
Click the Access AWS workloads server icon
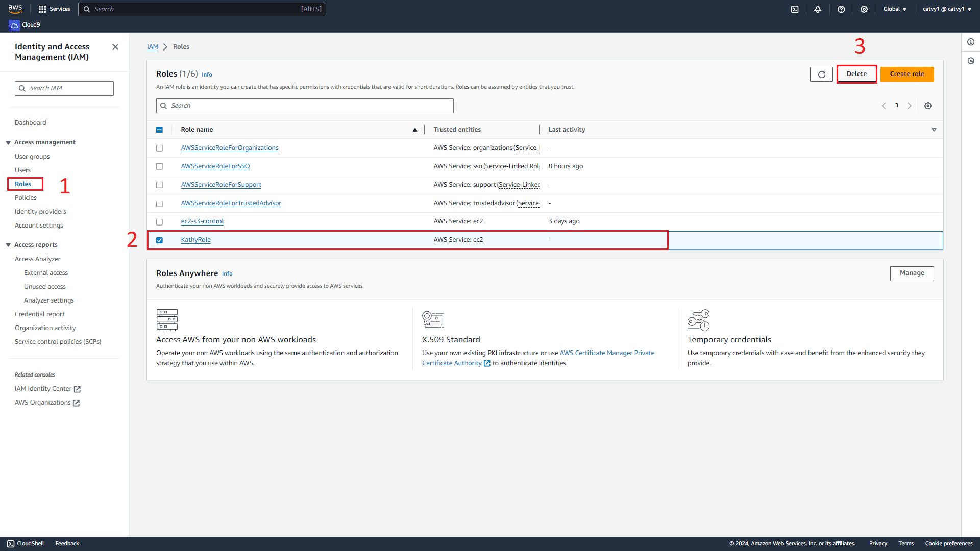pos(167,320)
